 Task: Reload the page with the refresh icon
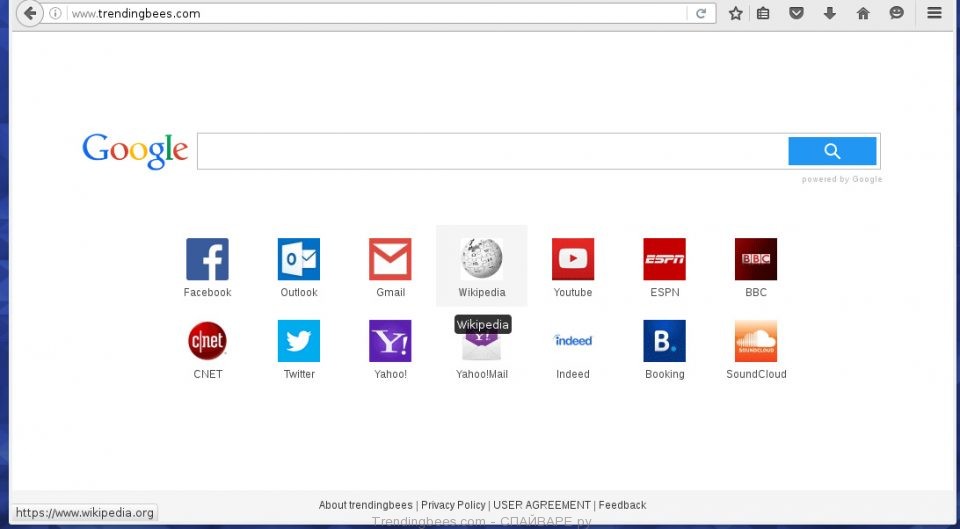click(701, 13)
